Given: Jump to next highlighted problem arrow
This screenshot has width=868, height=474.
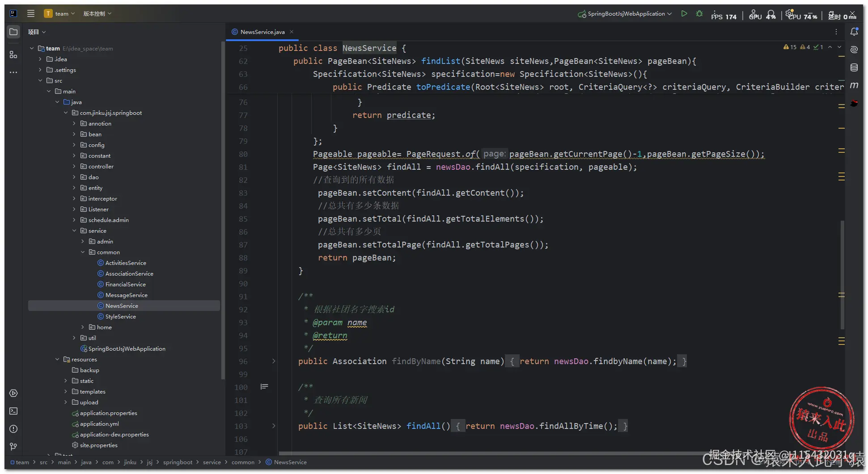Looking at the screenshot, I should [x=839, y=47].
